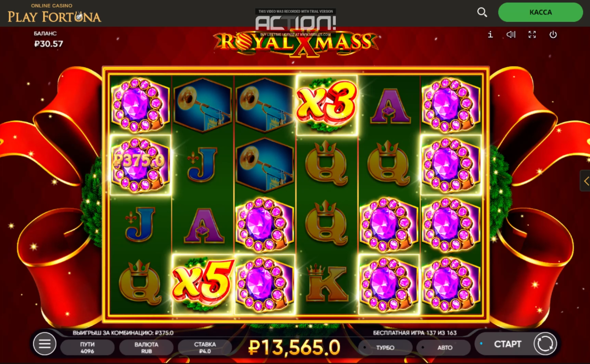Expand the right side panel arrow
The image size is (590, 364).
(585, 181)
